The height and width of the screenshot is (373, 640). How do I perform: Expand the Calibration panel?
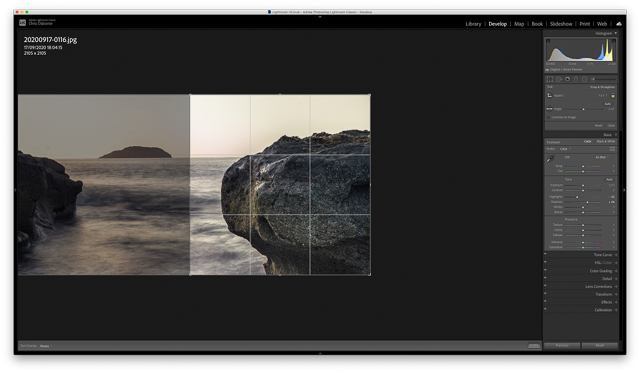point(616,310)
